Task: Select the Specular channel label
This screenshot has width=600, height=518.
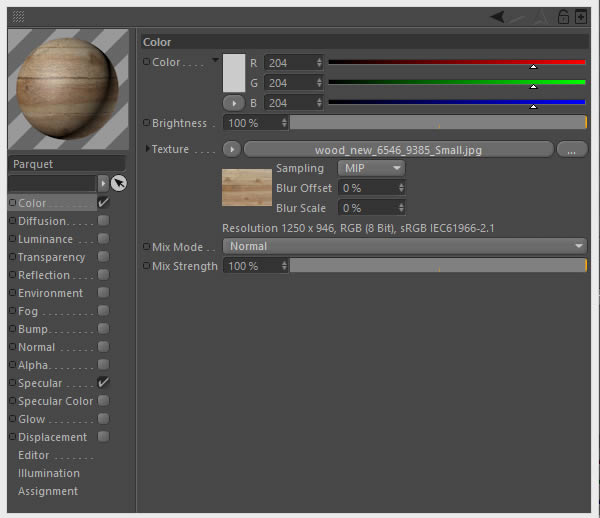Action: coord(40,383)
